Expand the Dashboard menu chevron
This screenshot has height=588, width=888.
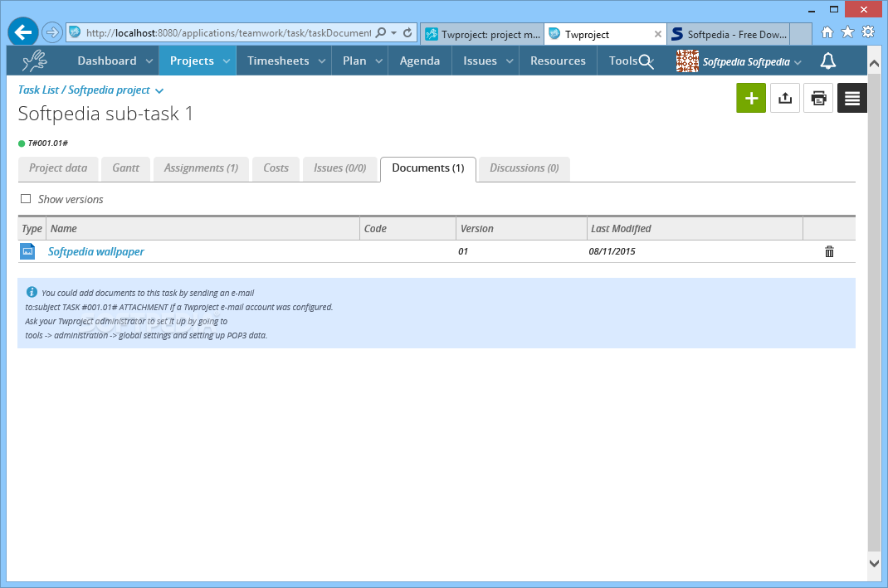[149, 61]
